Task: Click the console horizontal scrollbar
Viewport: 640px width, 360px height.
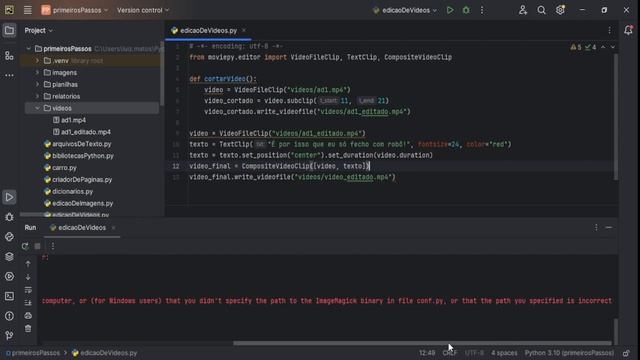Action: tap(422, 343)
